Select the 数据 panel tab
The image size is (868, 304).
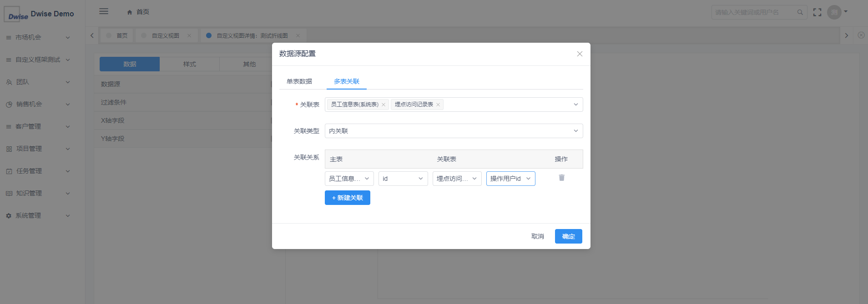[130, 64]
